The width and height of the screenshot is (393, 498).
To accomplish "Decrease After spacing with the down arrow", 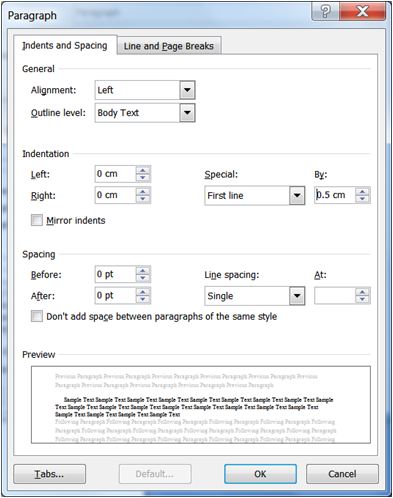I will 143,299.
